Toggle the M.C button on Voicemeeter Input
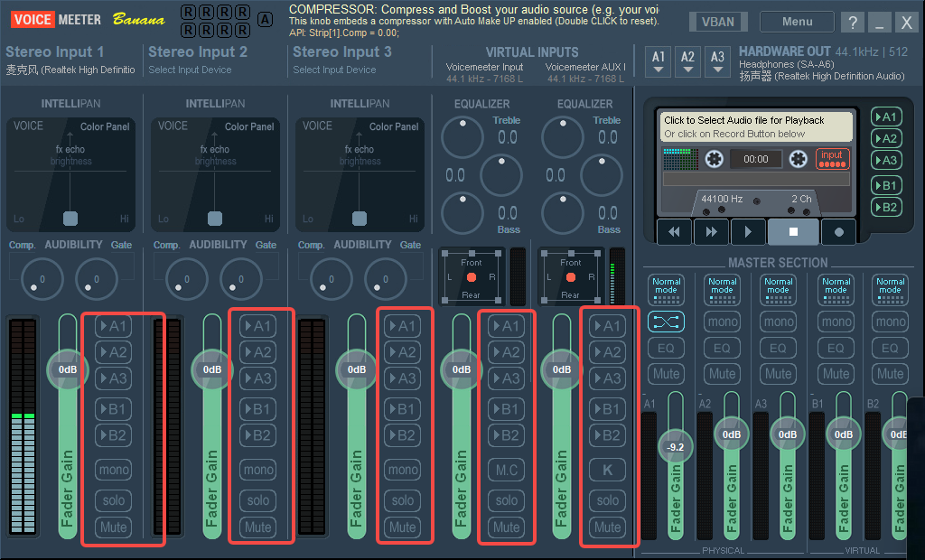This screenshot has height=560, width=925. click(506, 470)
